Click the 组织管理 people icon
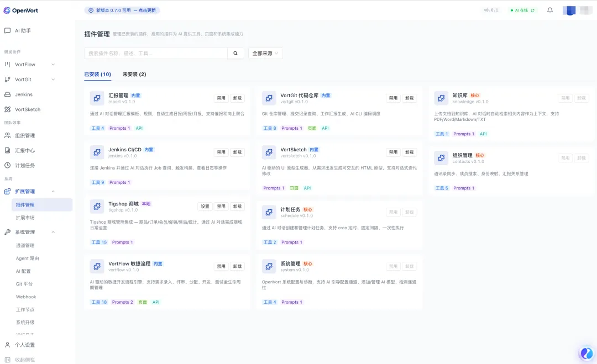The height and width of the screenshot is (364, 597). coord(7,135)
